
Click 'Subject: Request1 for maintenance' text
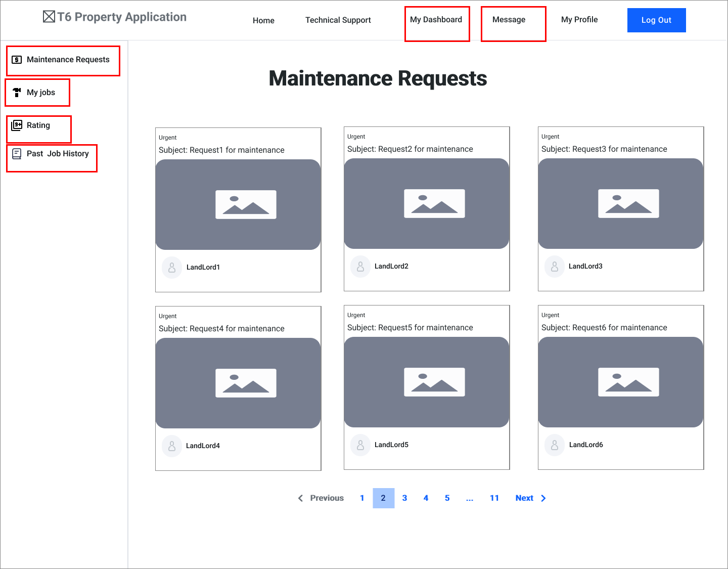[221, 150]
